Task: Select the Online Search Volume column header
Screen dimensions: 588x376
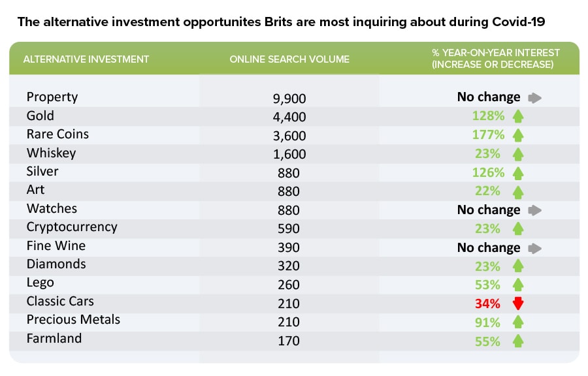Action: pyautogui.click(x=289, y=59)
